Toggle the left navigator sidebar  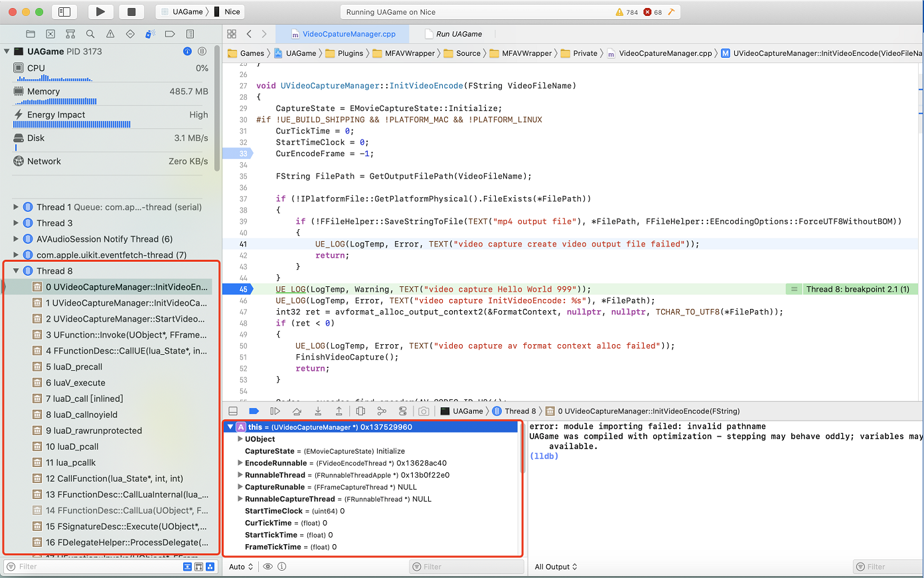(x=64, y=12)
